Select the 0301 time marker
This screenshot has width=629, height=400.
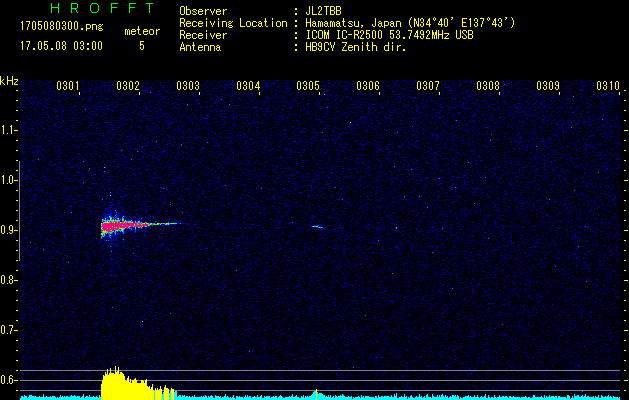click(x=68, y=86)
